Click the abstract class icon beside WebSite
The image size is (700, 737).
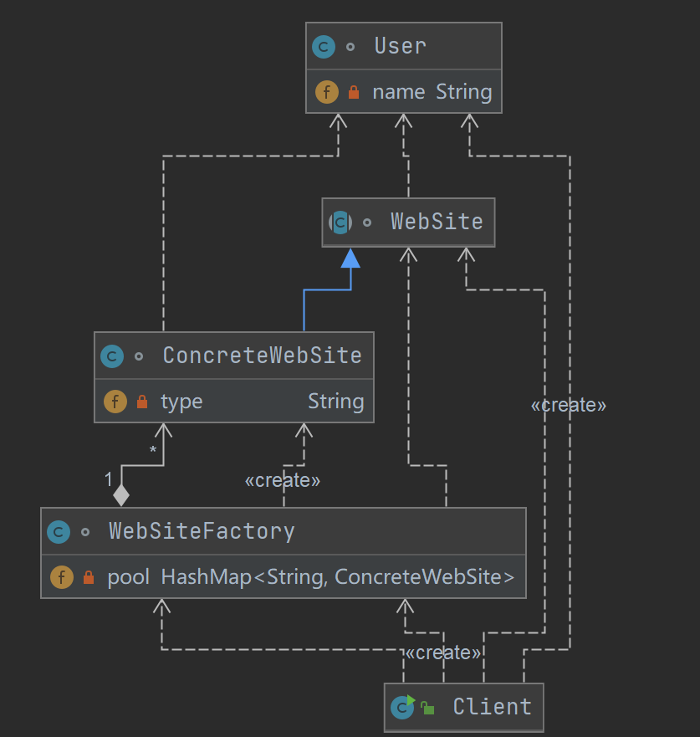pyautogui.click(x=340, y=223)
